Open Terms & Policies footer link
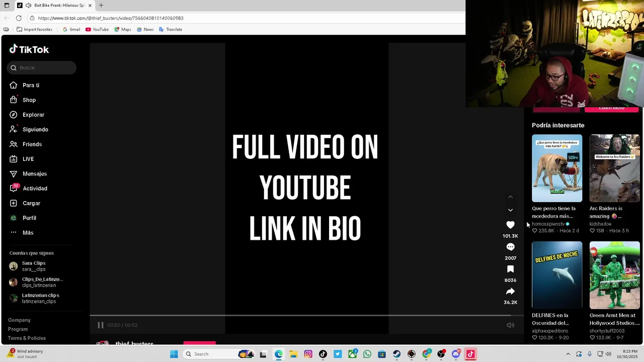644x362 pixels. pos(27,338)
